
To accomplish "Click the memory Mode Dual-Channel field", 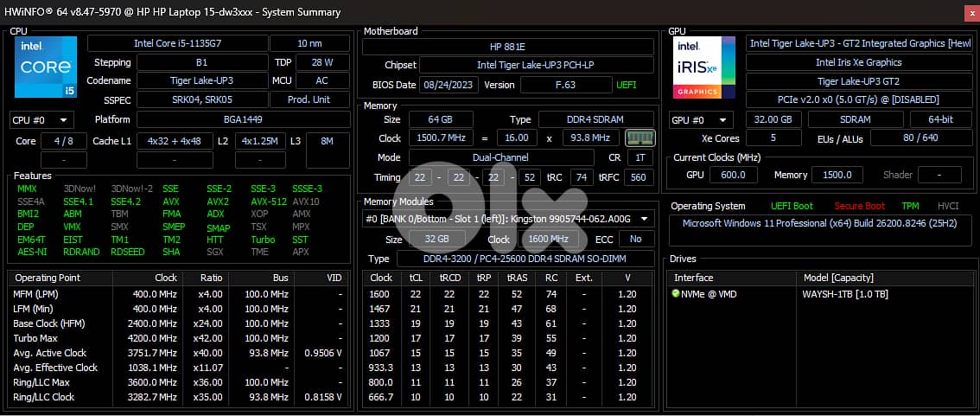I will (501, 157).
